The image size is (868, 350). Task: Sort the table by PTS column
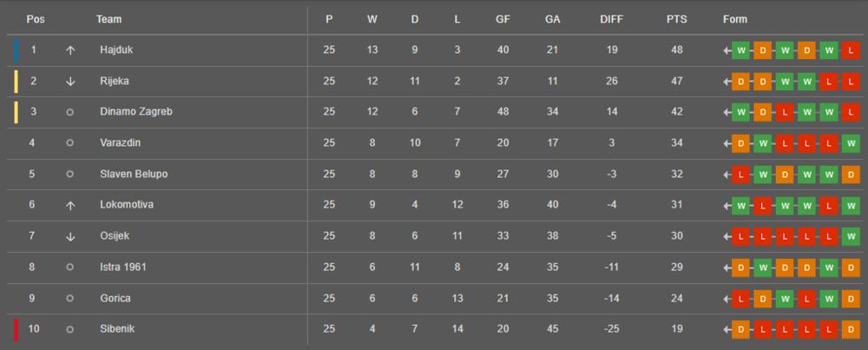[x=677, y=19]
